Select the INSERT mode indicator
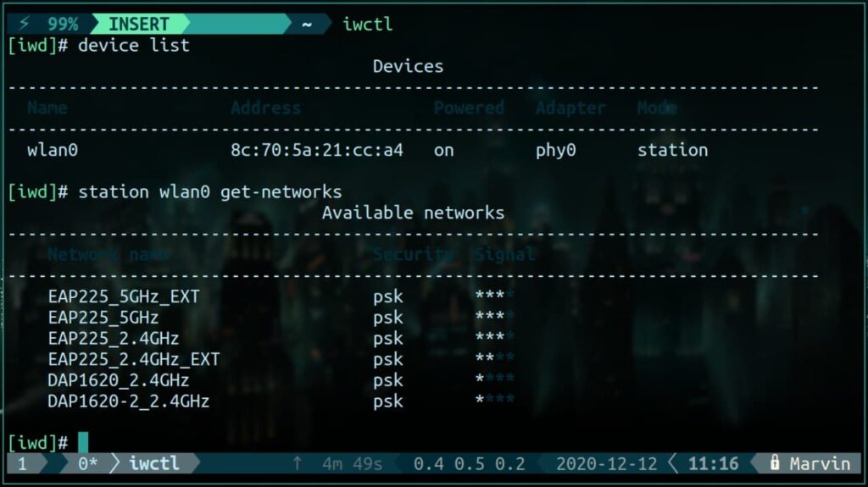Screen dimensions: 868x487 tap(138, 24)
